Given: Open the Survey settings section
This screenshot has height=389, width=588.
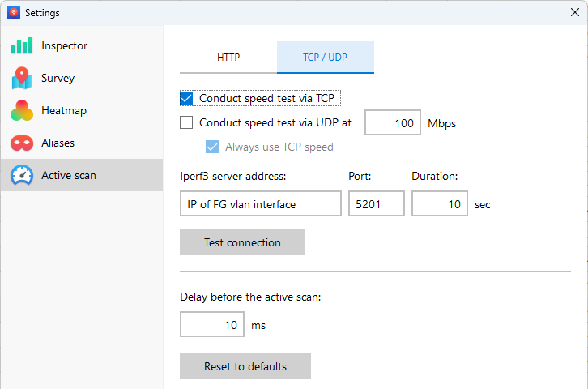Looking at the screenshot, I should pos(58,78).
